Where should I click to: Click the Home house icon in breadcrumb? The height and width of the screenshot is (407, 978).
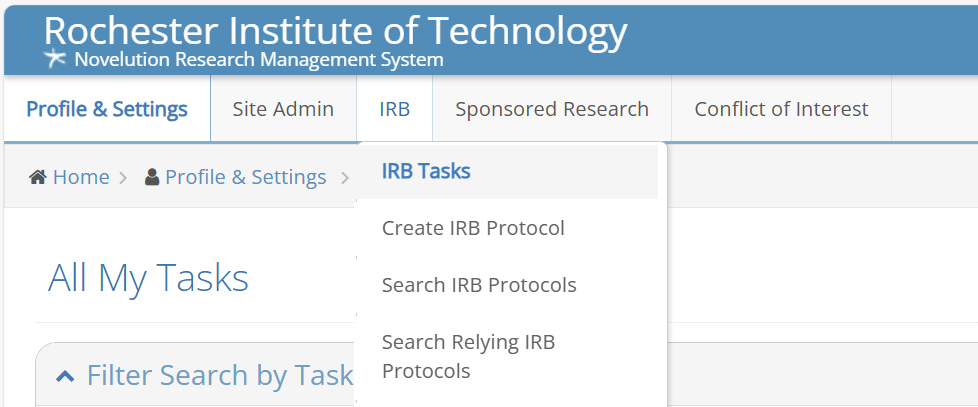[x=38, y=177]
